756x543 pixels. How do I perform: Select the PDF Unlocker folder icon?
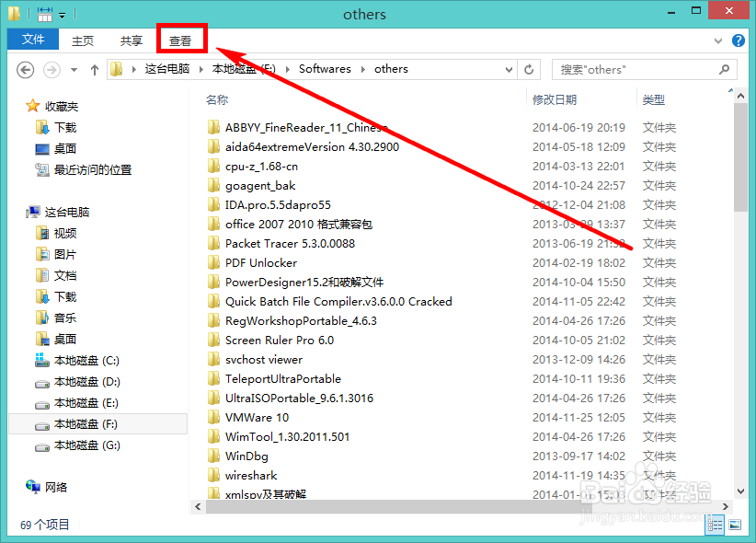pos(213,262)
